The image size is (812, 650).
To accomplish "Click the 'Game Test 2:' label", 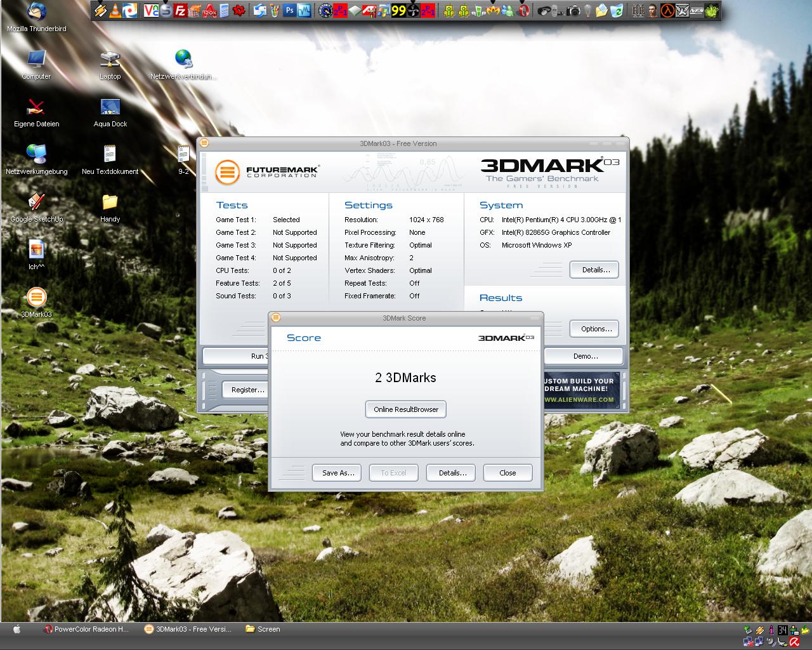I will pos(236,232).
